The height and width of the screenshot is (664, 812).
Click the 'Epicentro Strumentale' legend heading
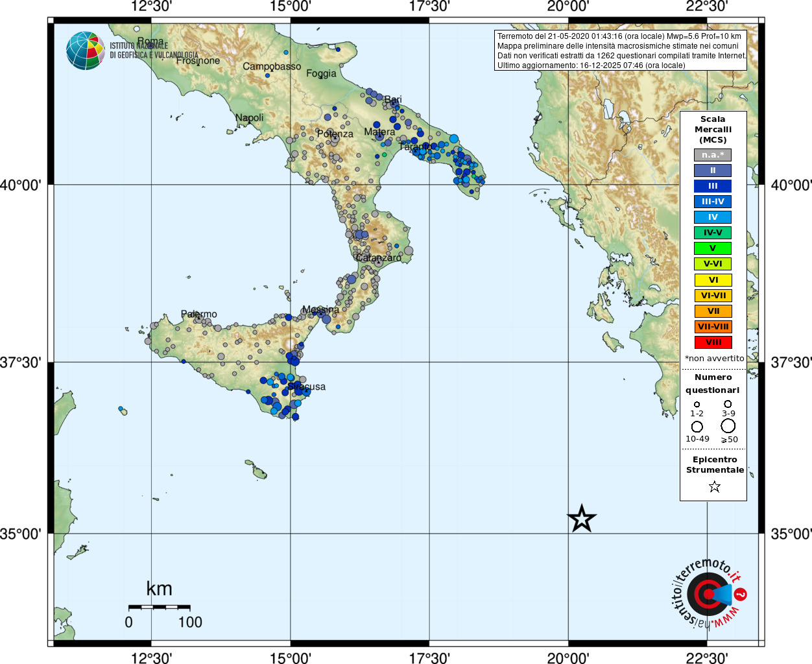coord(715,464)
